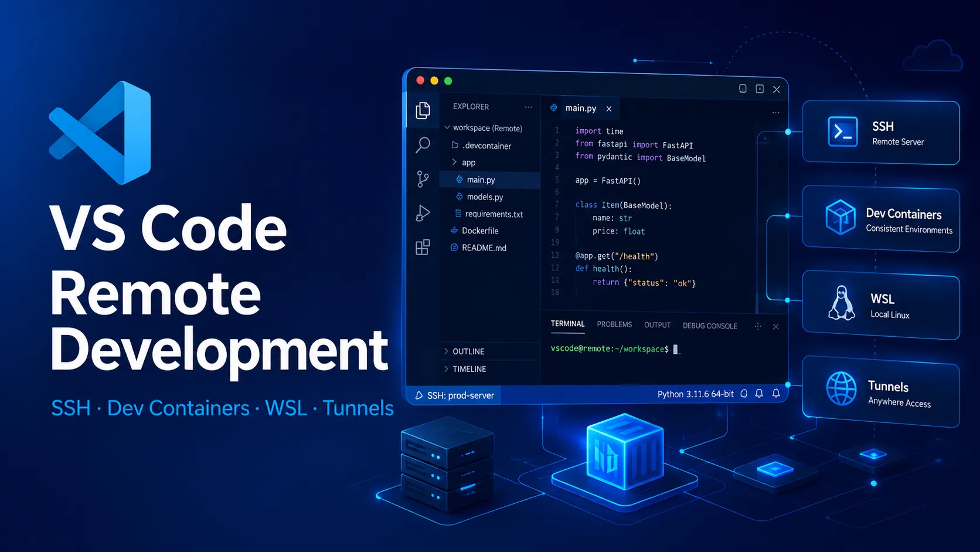This screenshot has width=980, height=552.
Task: Click the SSH terminal prompt icon
Action: pyautogui.click(x=843, y=131)
